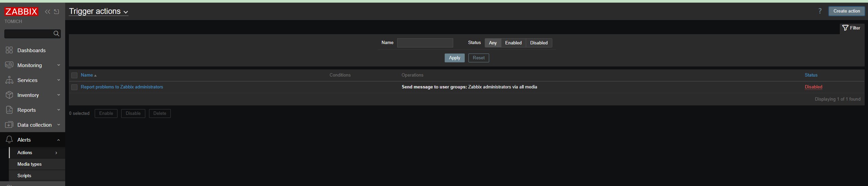The width and height of the screenshot is (868, 186).
Task: Sort table by Status column header
Action: coord(811,75)
